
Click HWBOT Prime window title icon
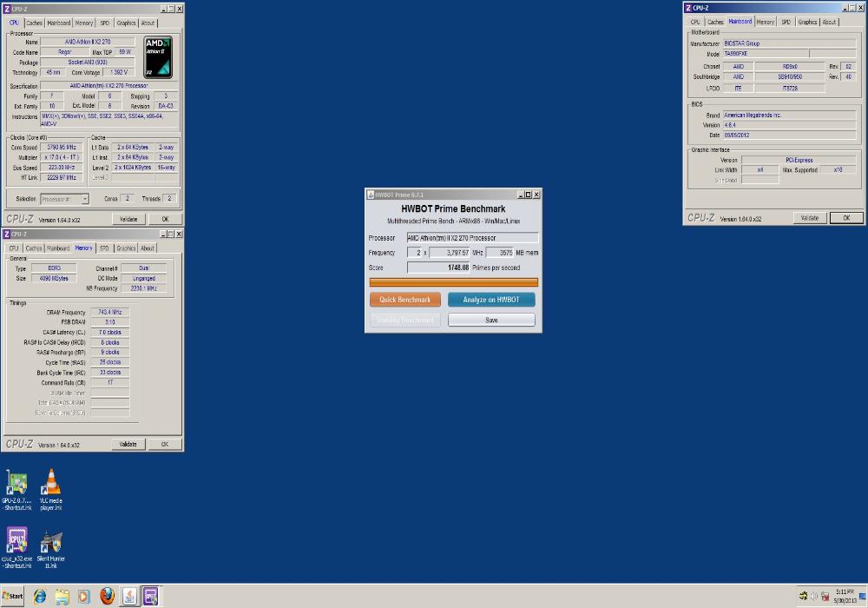371,195
